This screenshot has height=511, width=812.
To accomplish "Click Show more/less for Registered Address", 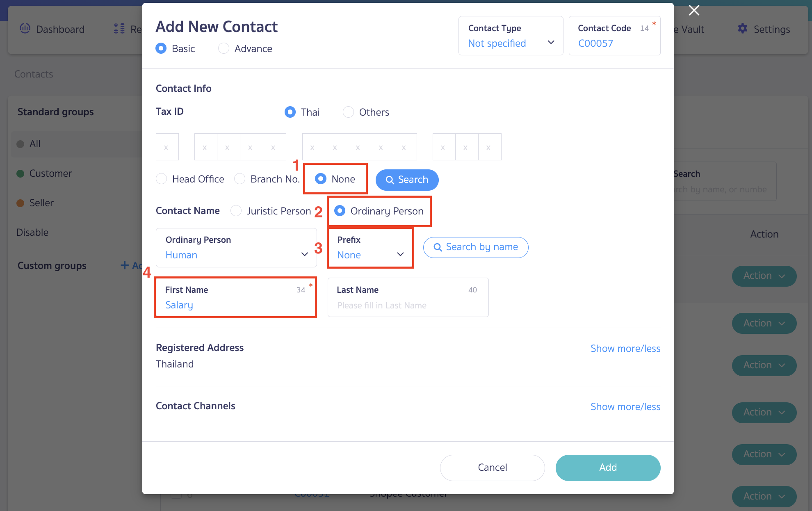I will (x=625, y=348).
